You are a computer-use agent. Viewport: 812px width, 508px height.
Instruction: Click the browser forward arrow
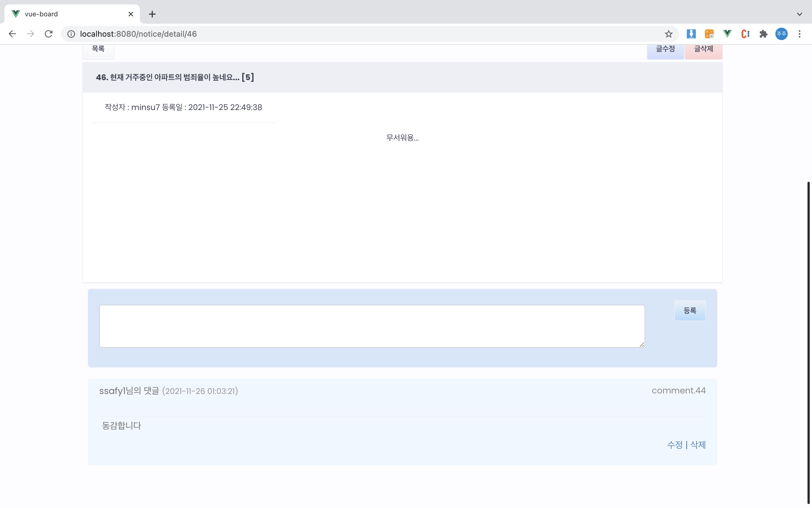30,34
